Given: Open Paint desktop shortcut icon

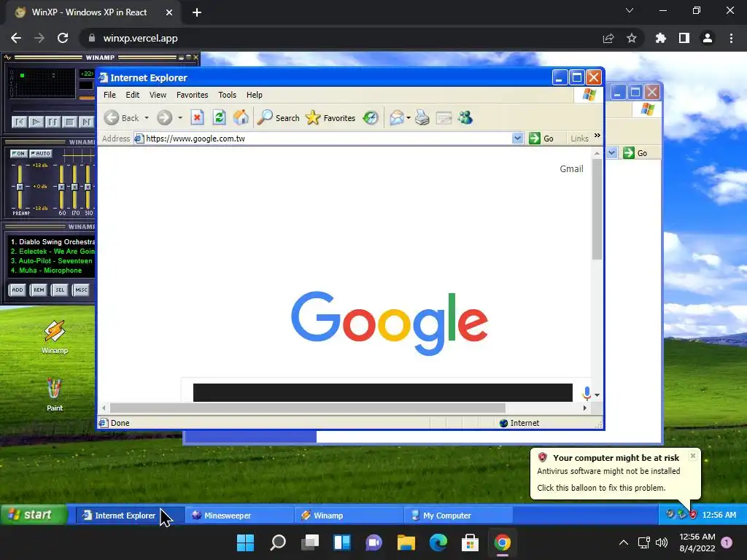Looking at the screenshot, I should (x=54, y=394).
